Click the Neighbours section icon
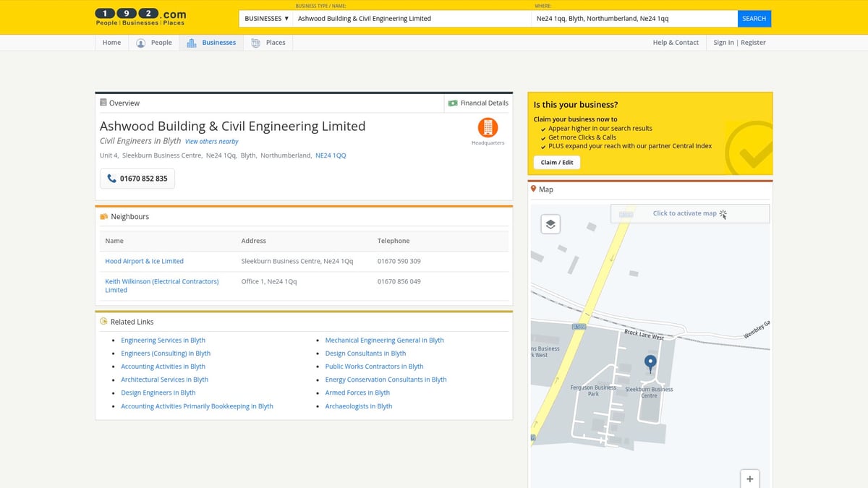868x488 pixels. point(103,217)
